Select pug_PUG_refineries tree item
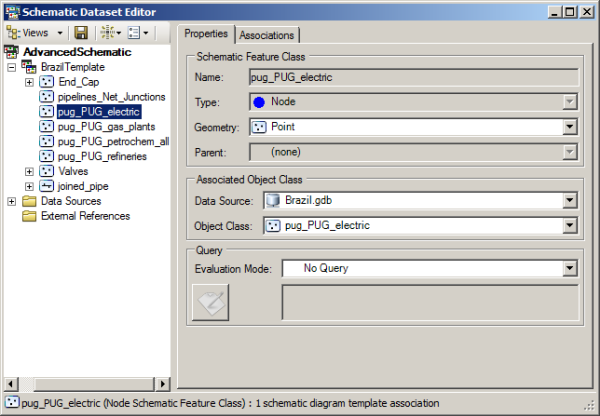Image resolution: width=600 pixels, height=416 pixels. pos(102,156)
